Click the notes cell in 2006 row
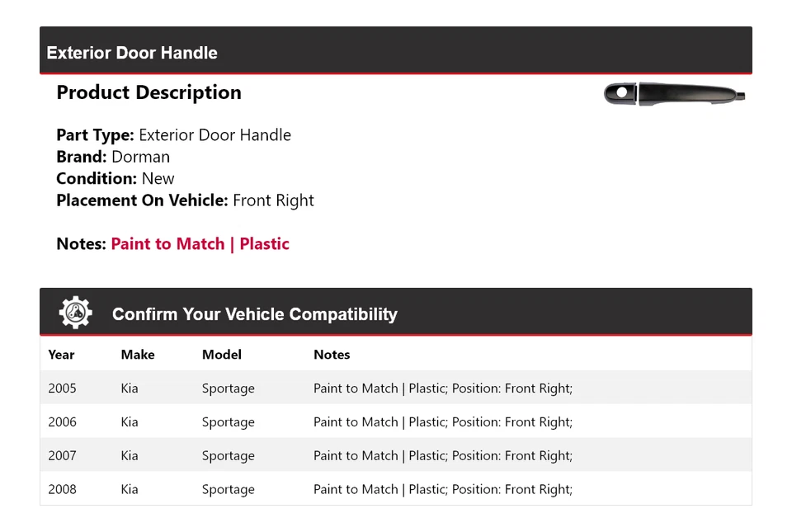The height and width of the screenshot is (532, 792). pyautogui.click(x=442, y=422)
